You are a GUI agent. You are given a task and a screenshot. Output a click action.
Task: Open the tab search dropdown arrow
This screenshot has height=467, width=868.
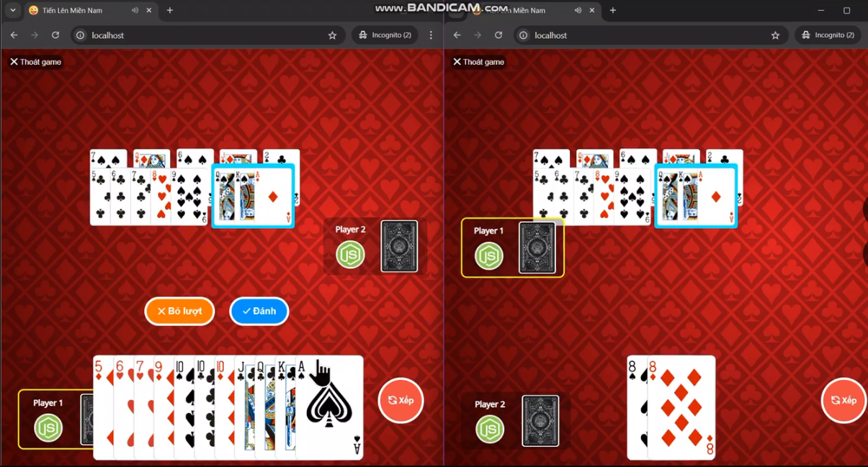pos(12,11)
